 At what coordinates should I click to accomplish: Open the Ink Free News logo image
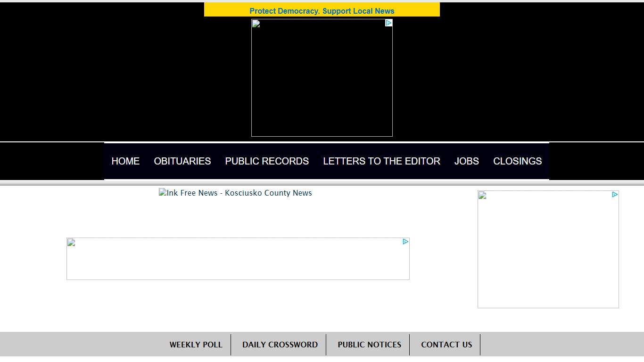point(235,193)
